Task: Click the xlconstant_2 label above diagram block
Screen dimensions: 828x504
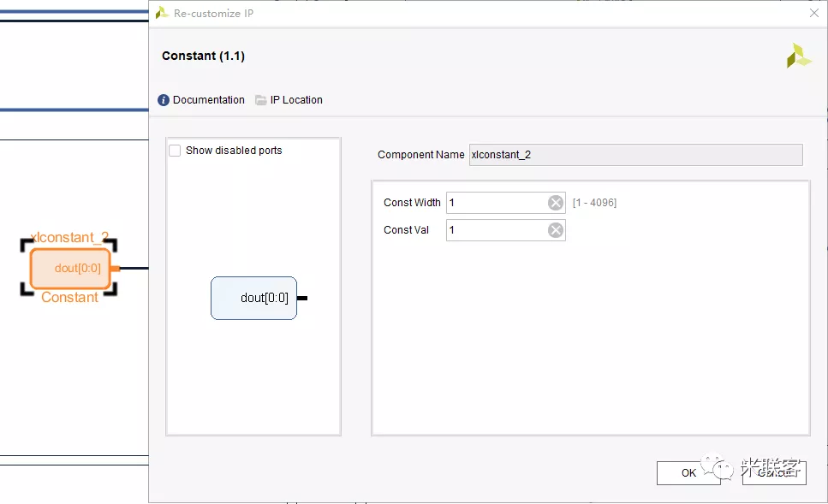Action: coord(69,238)
